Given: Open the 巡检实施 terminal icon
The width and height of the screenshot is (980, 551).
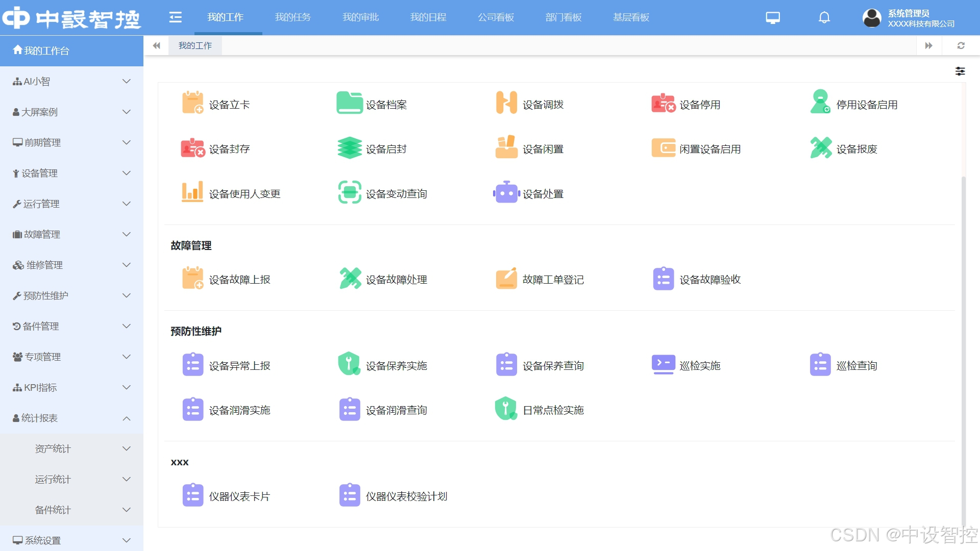Looking at the screenshot, I should tap(663, 364).
